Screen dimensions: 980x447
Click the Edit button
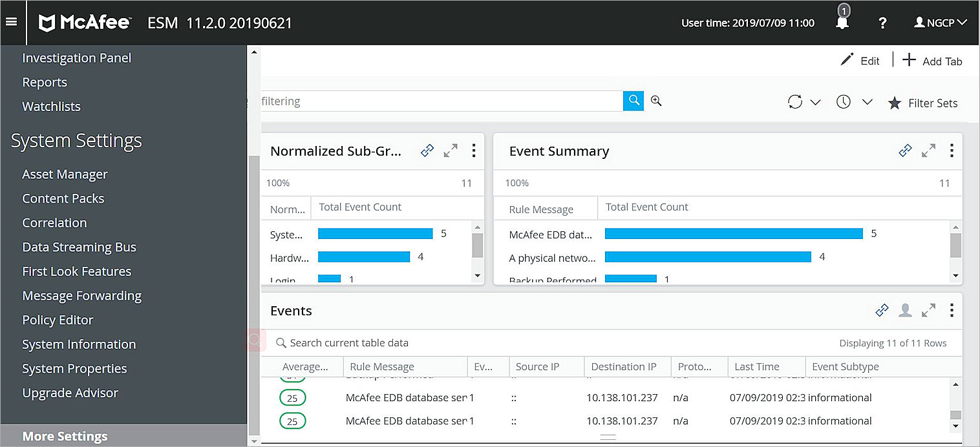(x=860, y=60)
